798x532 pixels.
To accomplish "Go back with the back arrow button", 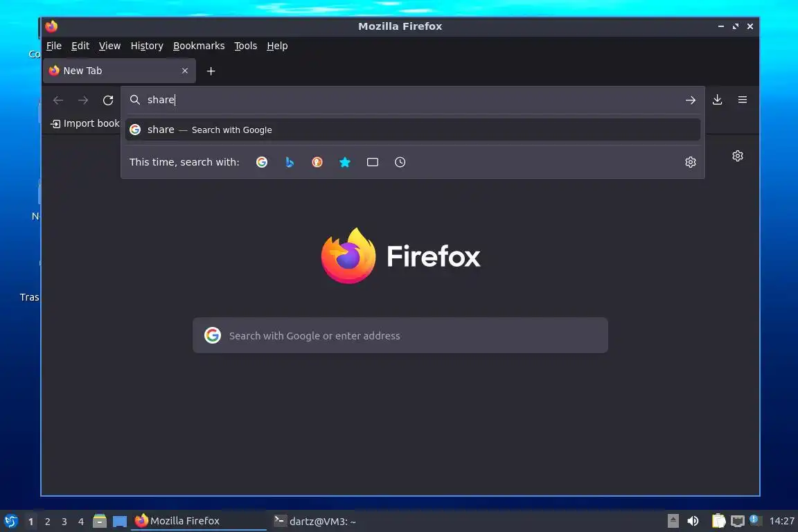I will pos(58,100).
